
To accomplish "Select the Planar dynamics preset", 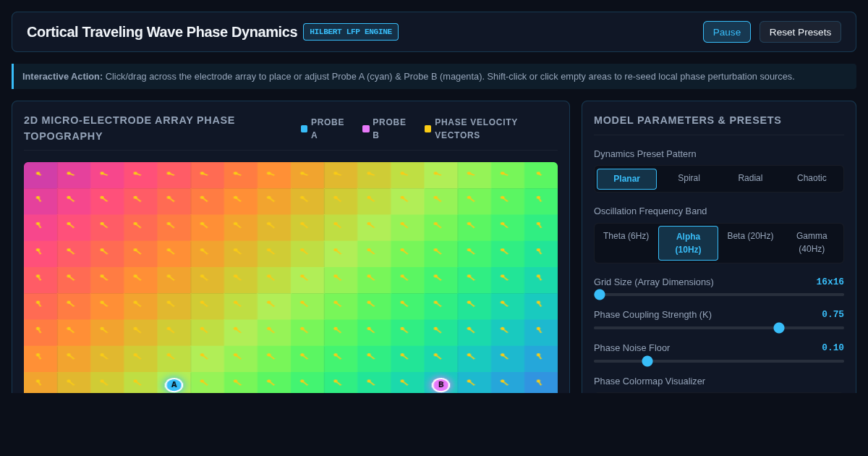I will (626, 179).
